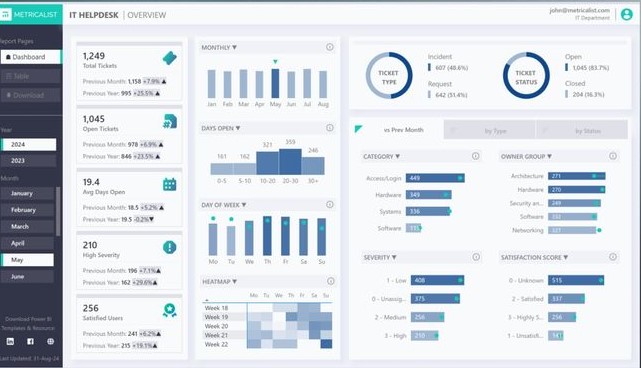
Task: Select March in month filter
Action: coord(27,227)
